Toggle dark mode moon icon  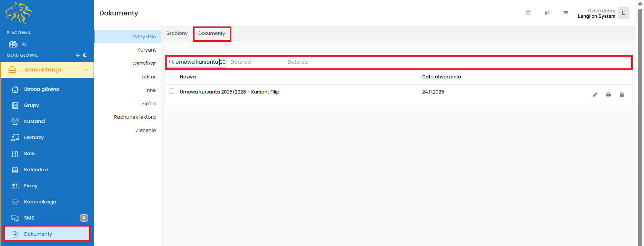pyautogui.click(x=85, y=55)
